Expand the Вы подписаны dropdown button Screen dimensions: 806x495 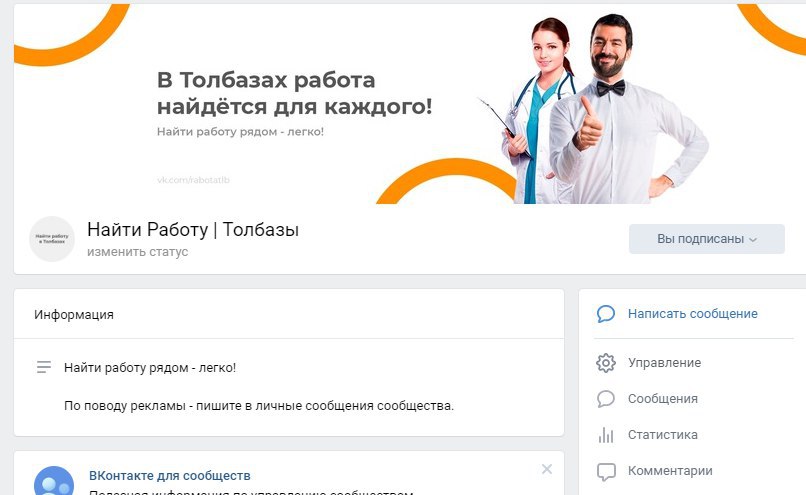coord(706,239)
